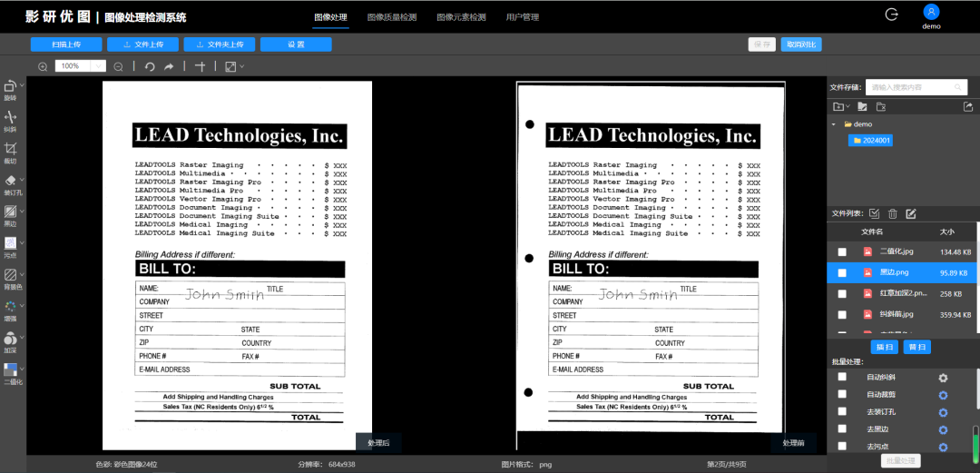Viewport: 980px width, 473px height.
Task: Switch to the 图像元素检测 tab
Action: click(461, 17)
